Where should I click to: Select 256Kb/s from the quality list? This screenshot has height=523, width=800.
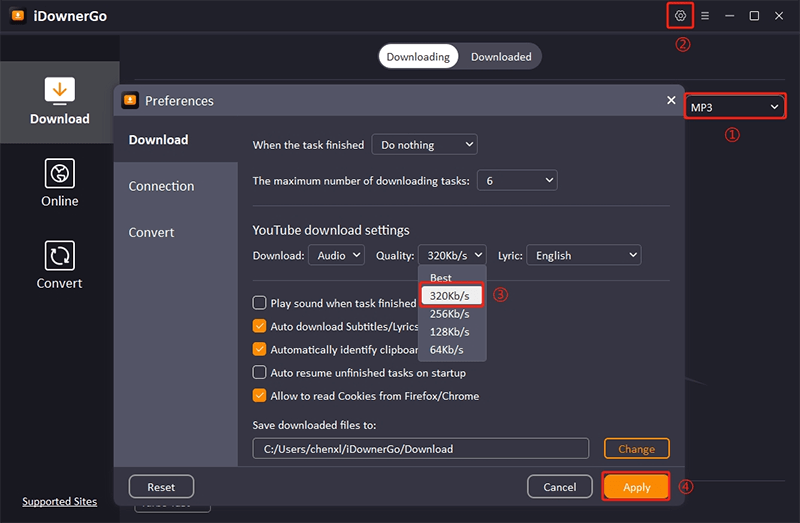point(449,314)
